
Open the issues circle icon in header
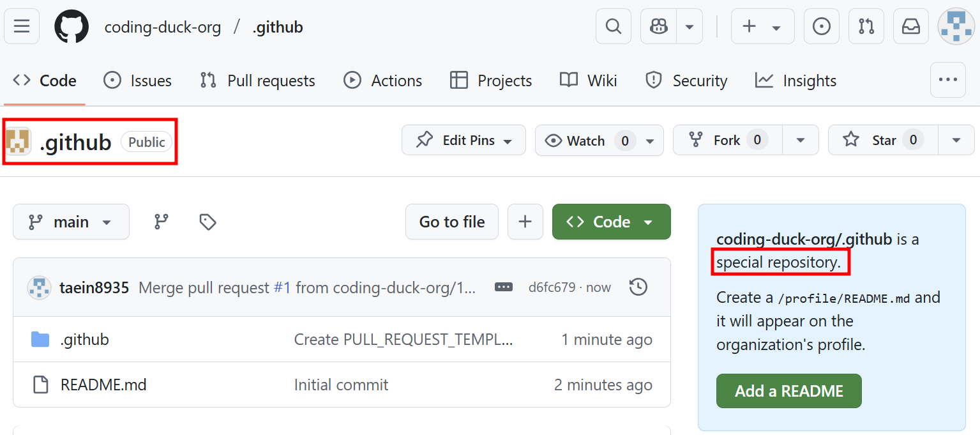[822, 26]
